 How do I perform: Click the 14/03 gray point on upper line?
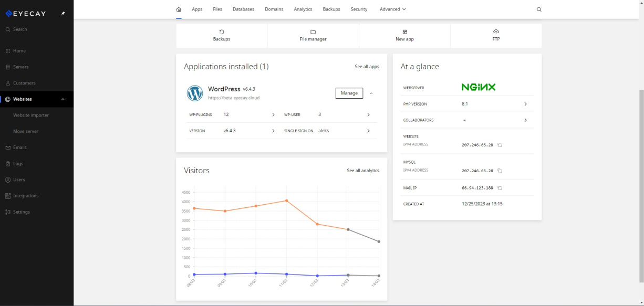pos(379,241)
